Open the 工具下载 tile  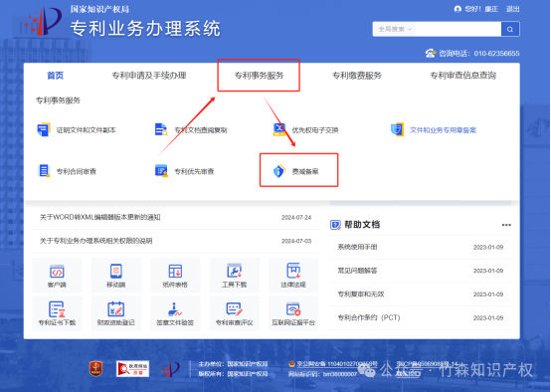[x=235, y=276]
